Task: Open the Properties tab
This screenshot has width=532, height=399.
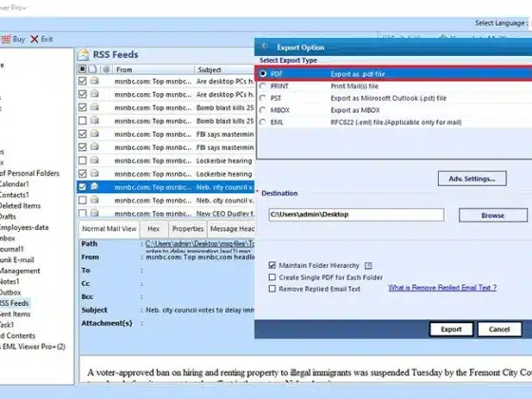Action: pos(188,229)
